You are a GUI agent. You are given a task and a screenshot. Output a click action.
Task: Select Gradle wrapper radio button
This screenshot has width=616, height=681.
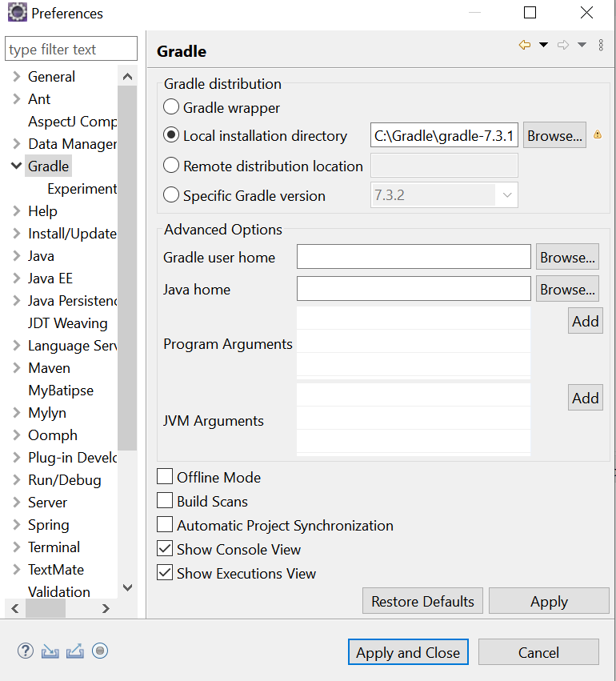(x=171, y=106)
